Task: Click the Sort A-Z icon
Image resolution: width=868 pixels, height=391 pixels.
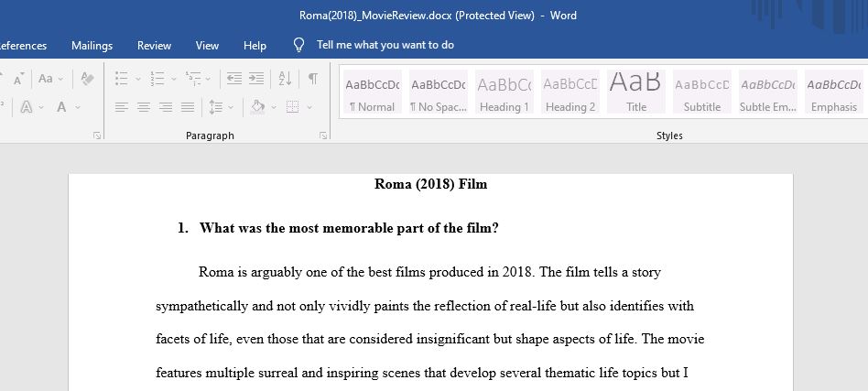Action: tap(285, 79)
